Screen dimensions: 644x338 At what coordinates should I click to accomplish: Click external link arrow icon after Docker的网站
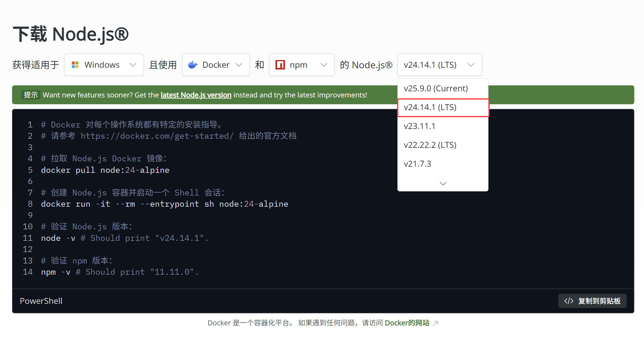coord(436,323)
